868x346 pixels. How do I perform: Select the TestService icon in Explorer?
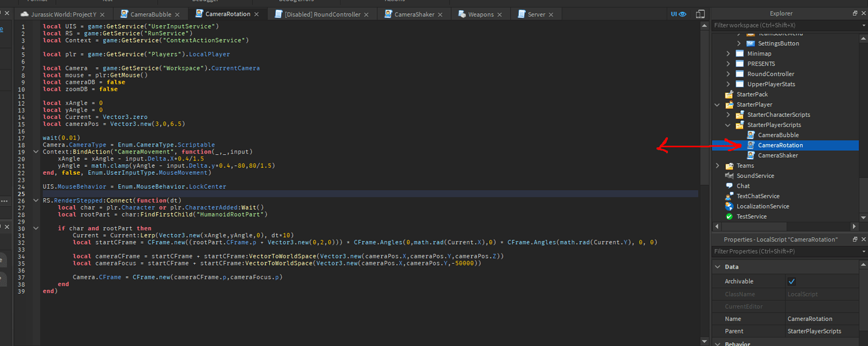(x=729, y=216)
